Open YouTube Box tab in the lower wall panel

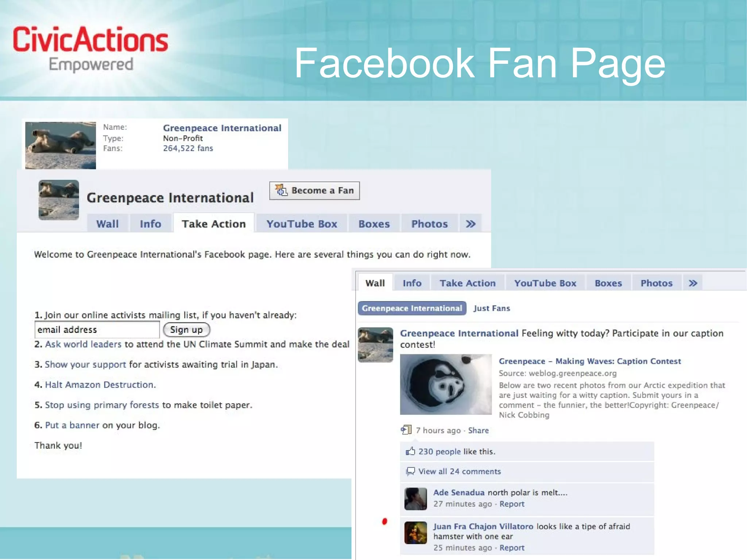coord(545,283)
